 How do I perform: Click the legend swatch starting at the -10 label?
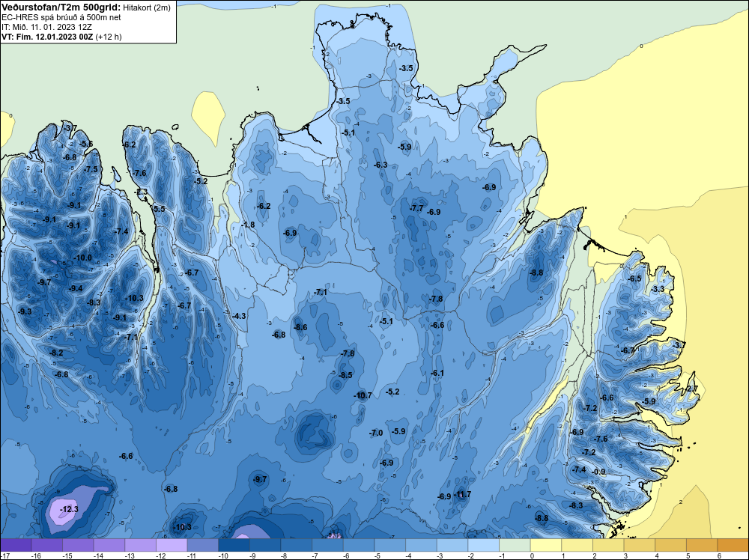(x=234, y=545)
